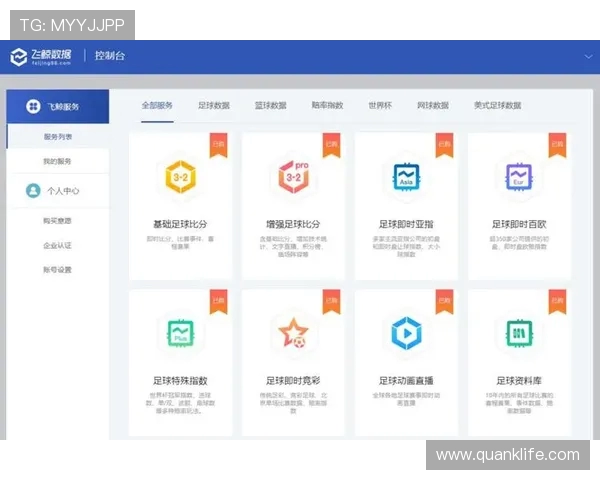Click the play 足球动画直播 icon
600x480 pixels.
(406, 333)
